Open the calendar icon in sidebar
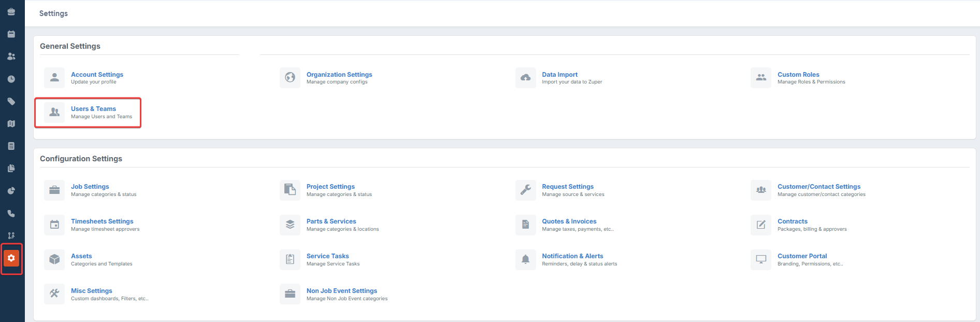Screen dimensions: 980x322 point(11,34)
